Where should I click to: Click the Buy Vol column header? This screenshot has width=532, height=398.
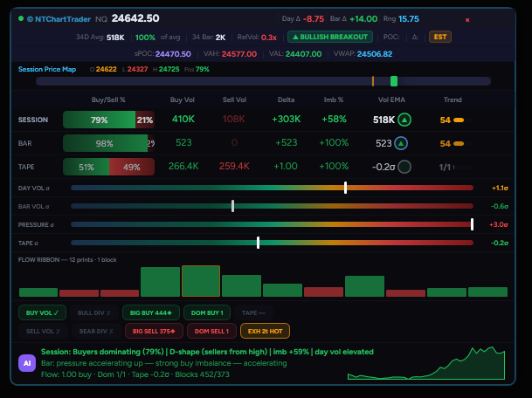pyautogui.click(x=183, y=99)
